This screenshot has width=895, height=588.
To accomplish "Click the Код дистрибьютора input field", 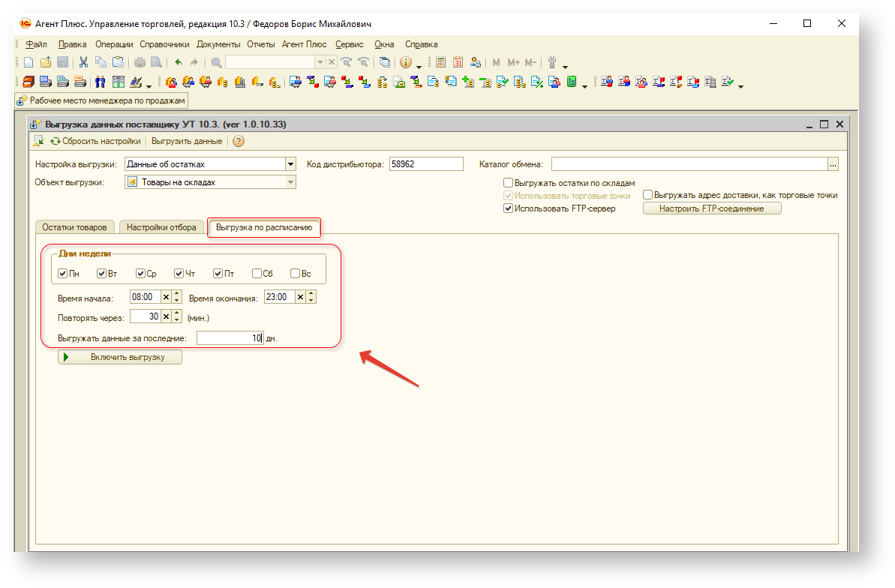I will point(426,164).
